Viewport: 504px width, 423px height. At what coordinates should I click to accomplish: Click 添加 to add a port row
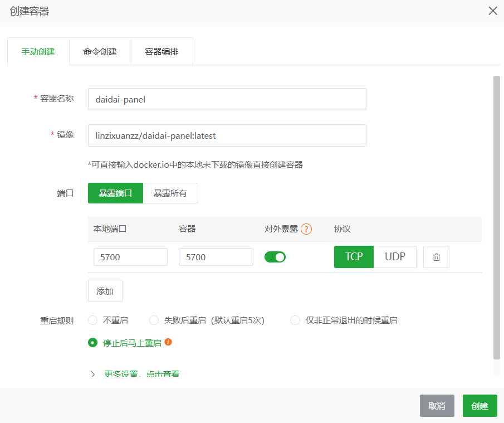coord(105,291)
